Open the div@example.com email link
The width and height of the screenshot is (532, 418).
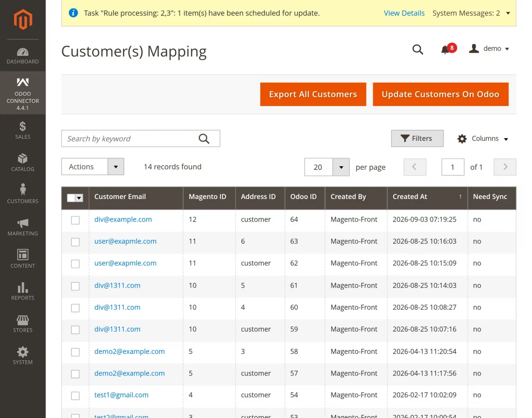coord(123,219)
